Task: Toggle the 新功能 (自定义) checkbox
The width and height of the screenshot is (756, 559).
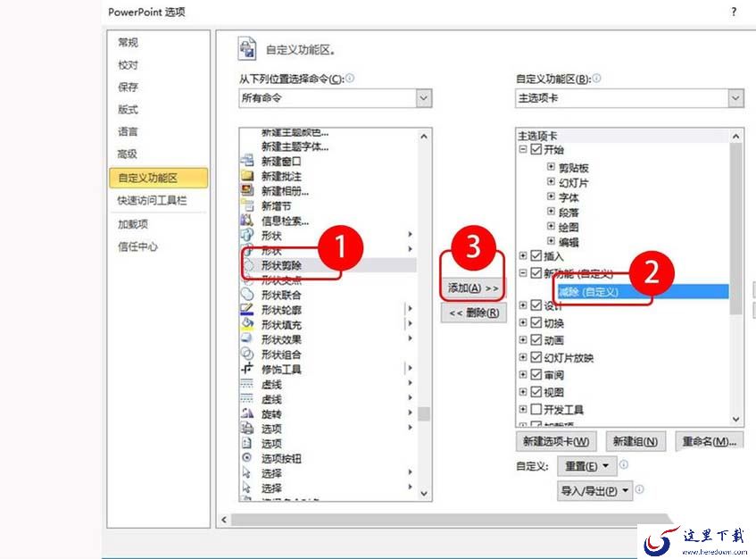Action: point(536,273)
